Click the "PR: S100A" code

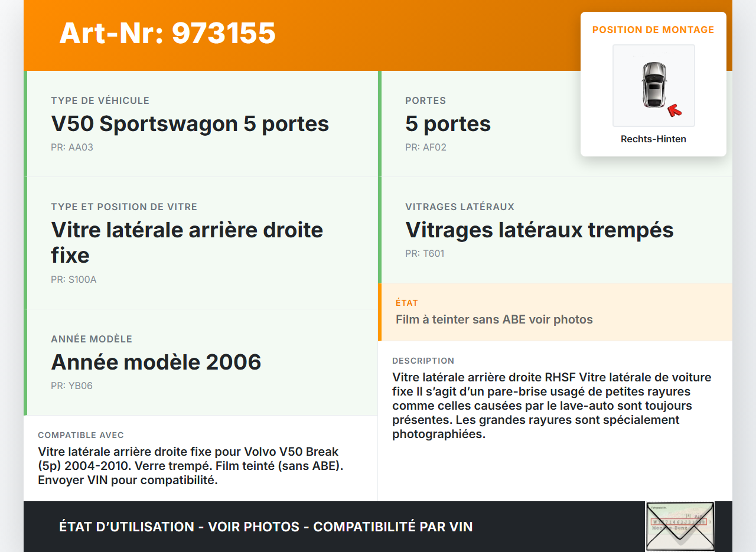coord(74,279)
